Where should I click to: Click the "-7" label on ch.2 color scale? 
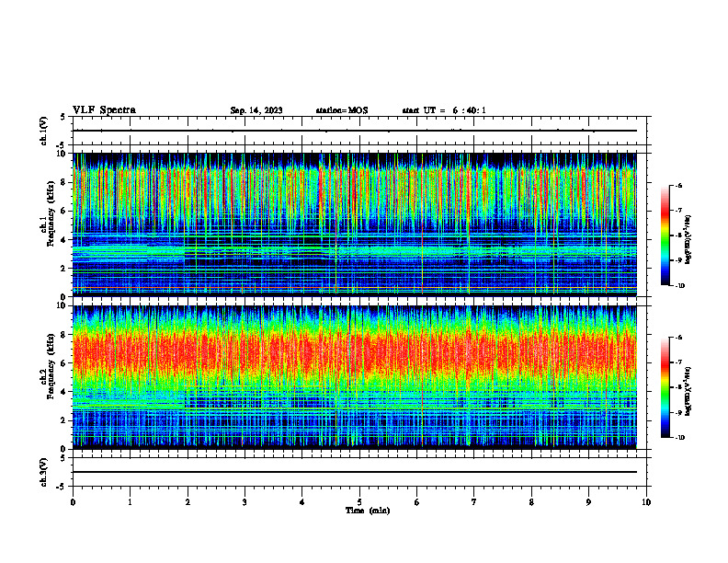point(678,362)
